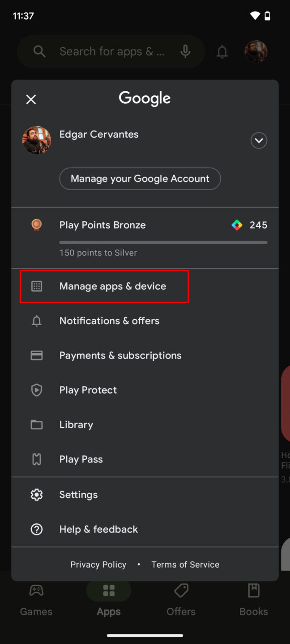
Task: Expand Edgar Cervantes account options
Action: tap(259, 140)
